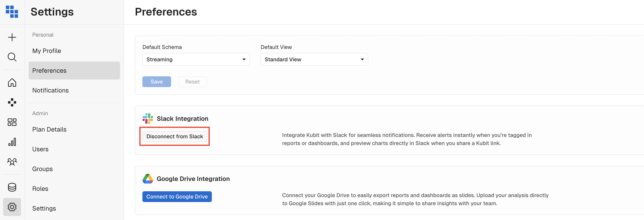This screenshot has width=644, height=220.
Task: Click the settings gear icon
Action: pyautogui.click(x=12, y=207)
